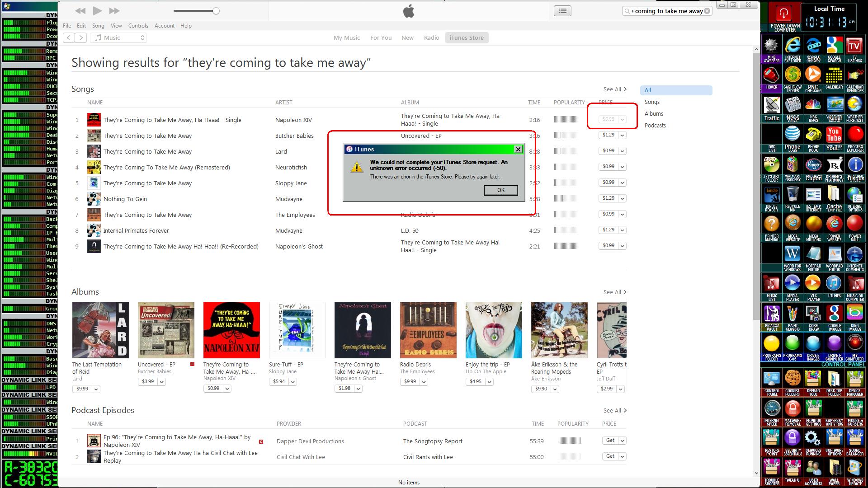Adjust the volume slider knob
868x488 pixels.
pos(216,11)
